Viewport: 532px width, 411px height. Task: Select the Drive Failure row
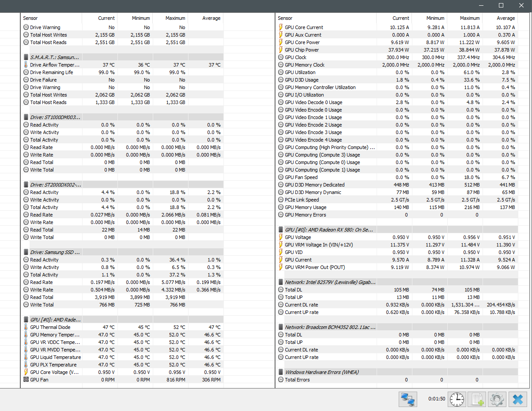coord(122,80)
